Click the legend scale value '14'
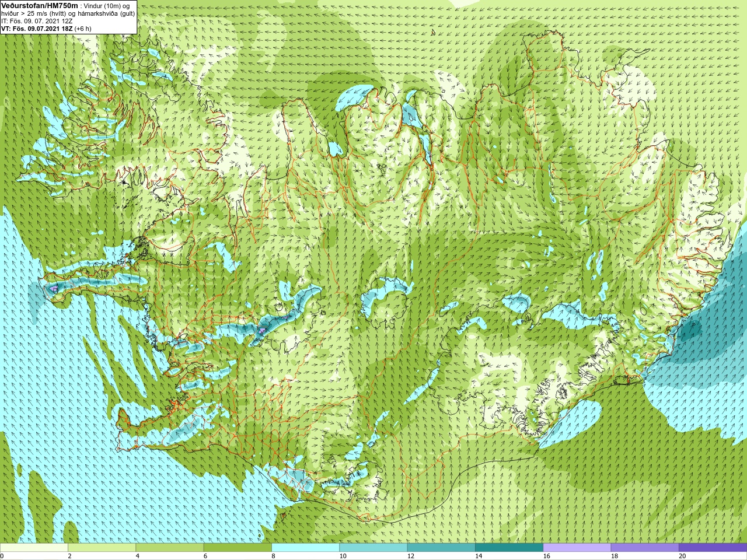Screen dimensions: 747x560 pos(479,556)
